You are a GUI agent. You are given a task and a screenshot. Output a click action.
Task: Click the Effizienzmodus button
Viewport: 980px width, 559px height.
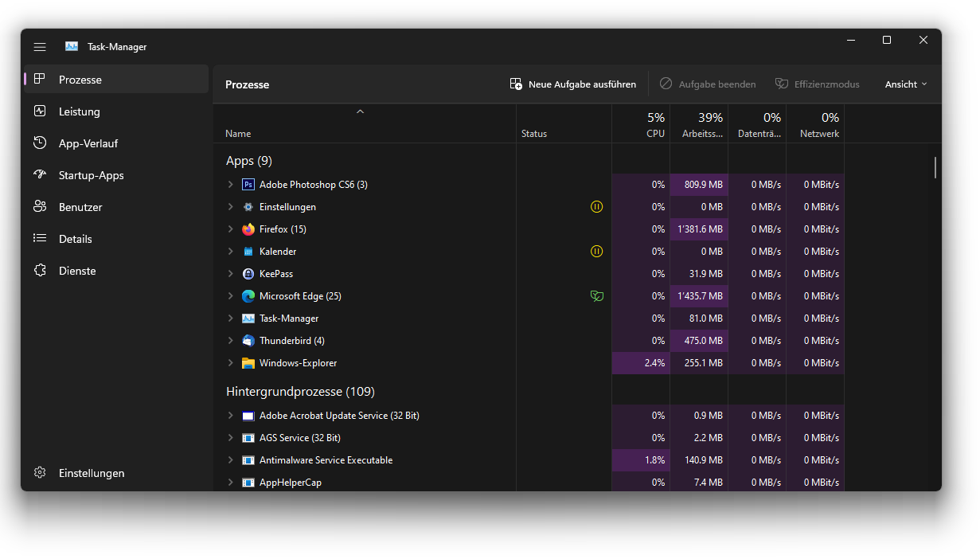(x=818, y=84)
